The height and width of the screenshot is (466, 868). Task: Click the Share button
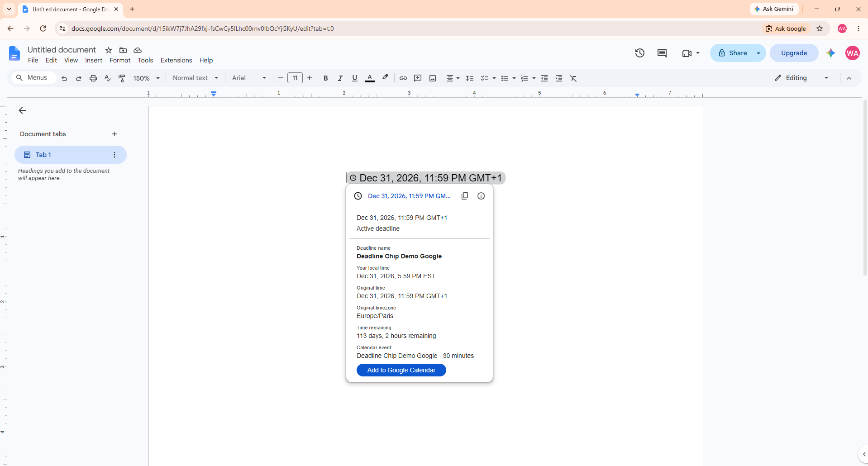click(x=731, y=53)
